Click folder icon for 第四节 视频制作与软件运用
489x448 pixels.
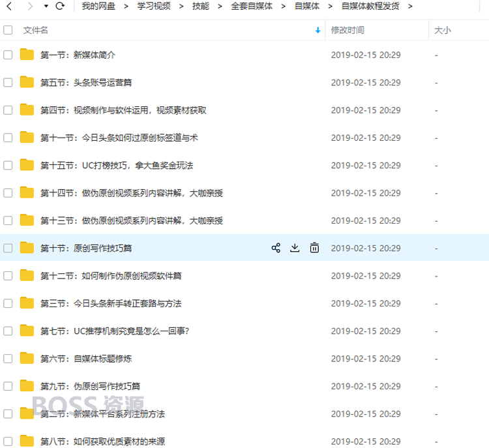(x=27, y=110)
